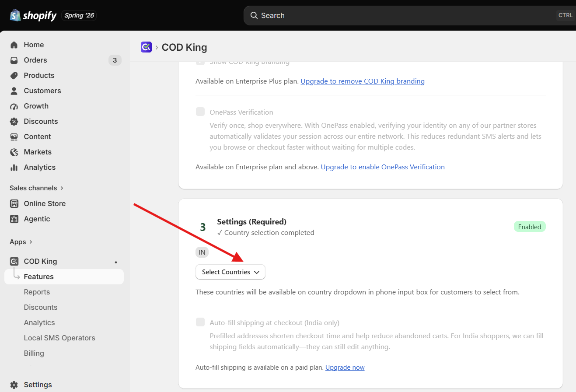Toggle the OnePass Verification checkbox
This screenshot has height=392, width=576.
pyautogui.click(x=200, y=112)
